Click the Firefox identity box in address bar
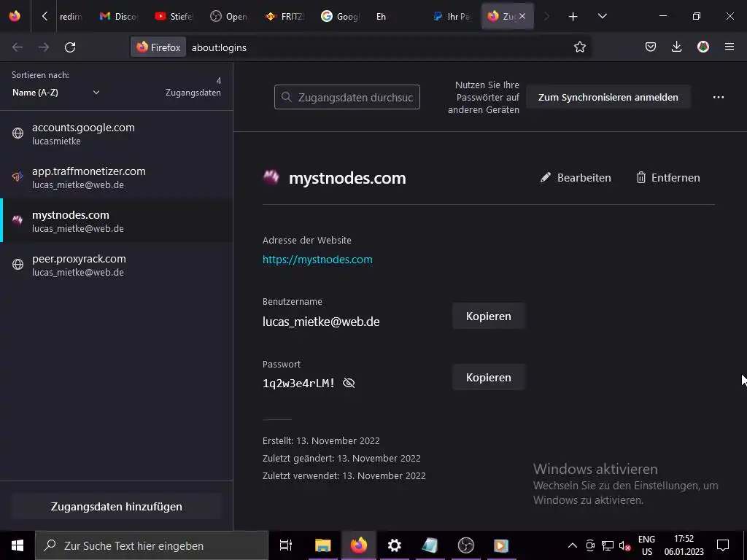747x560 pixels. click(158, 47)
